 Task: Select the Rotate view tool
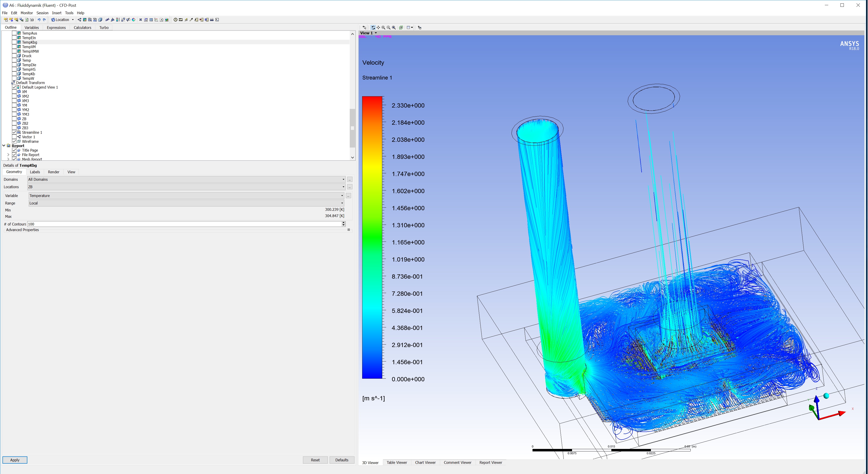point(373,28)
